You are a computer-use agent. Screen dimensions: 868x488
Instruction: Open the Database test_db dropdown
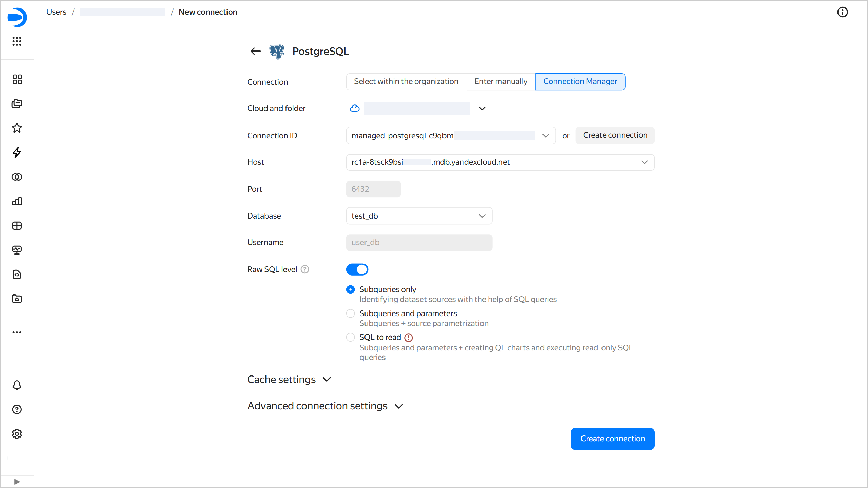point(419,216)
